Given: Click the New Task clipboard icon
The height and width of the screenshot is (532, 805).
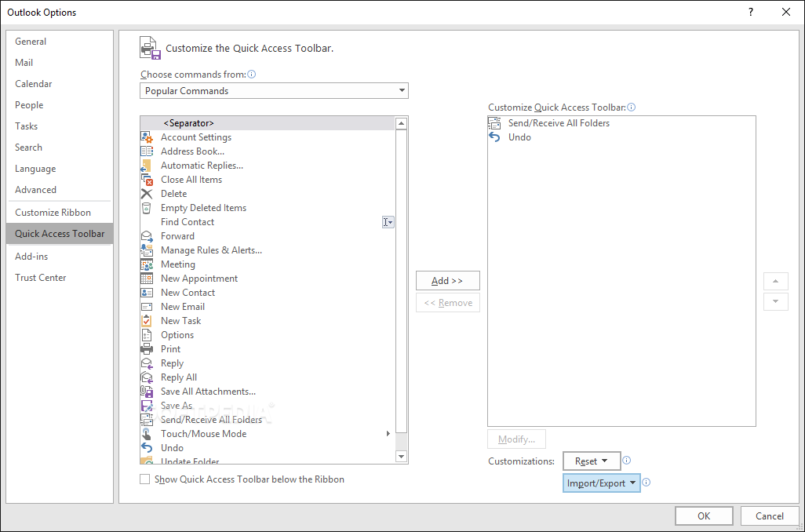Looking at the screenshot, I should [x=147, y=321].
